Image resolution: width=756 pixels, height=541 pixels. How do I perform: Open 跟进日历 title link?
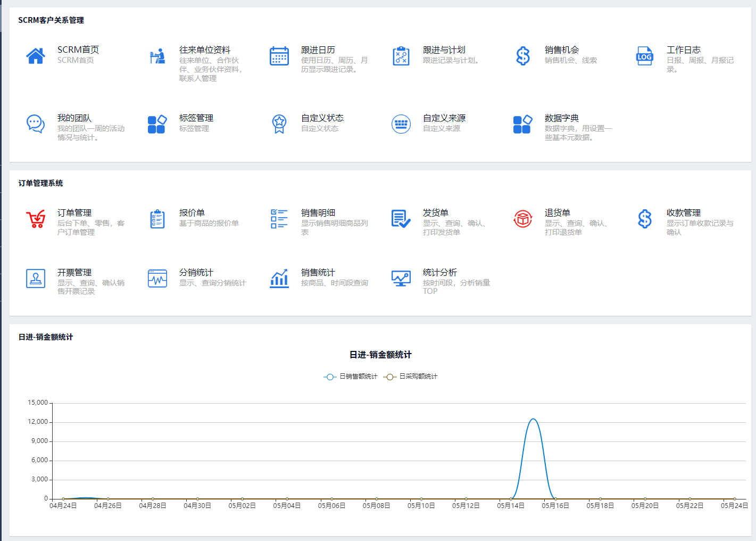[x=318, y=50]
